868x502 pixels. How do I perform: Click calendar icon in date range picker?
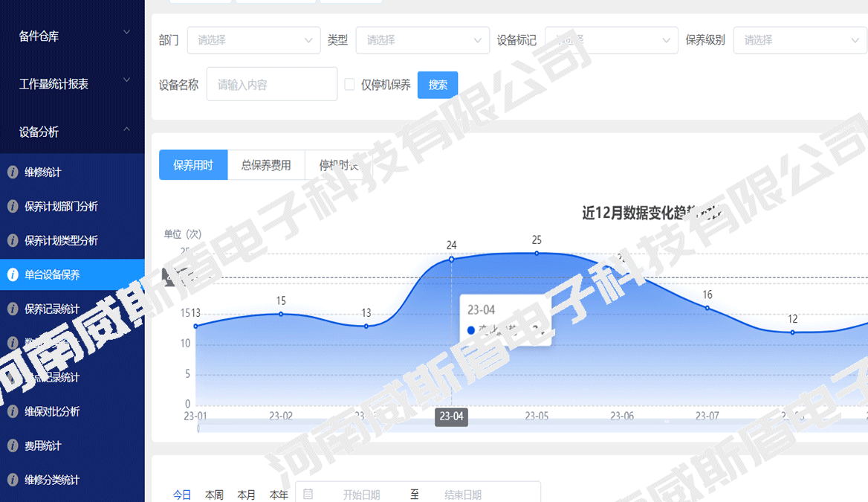pos(308,494)
